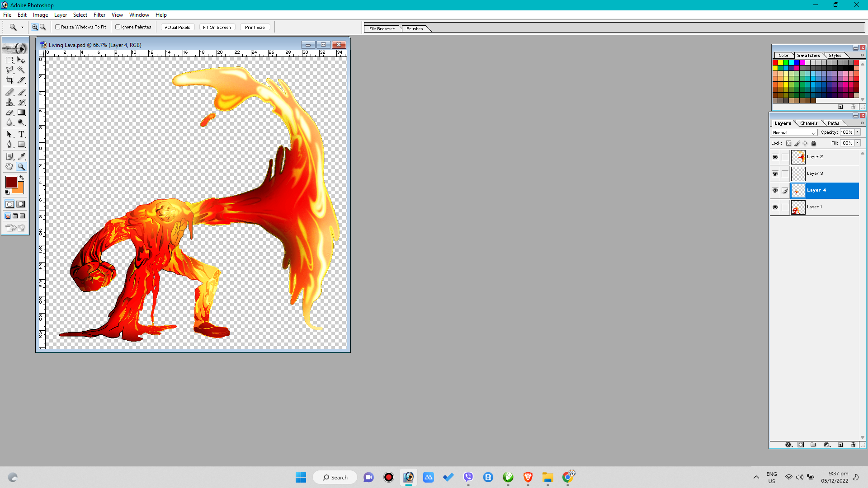Create a new layer
The width and height of the screenshot is (868, 488).
click(840, 445)
